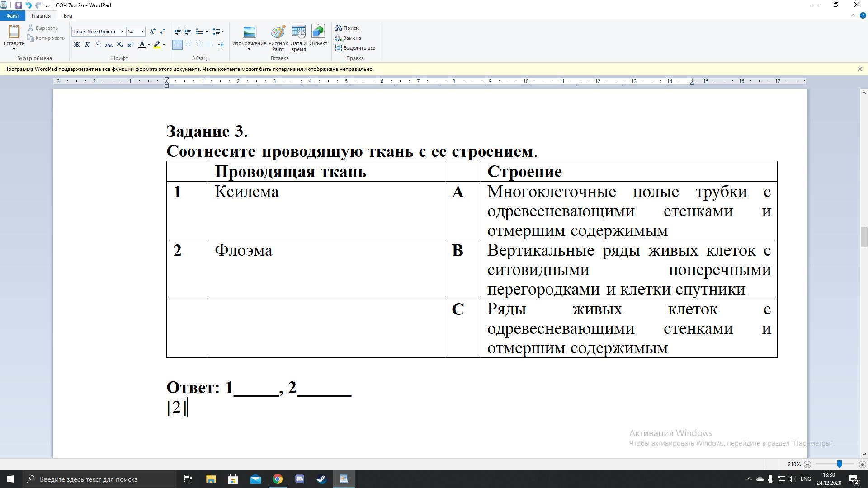Open quick access toolbar customization arrow

[47, 5]
